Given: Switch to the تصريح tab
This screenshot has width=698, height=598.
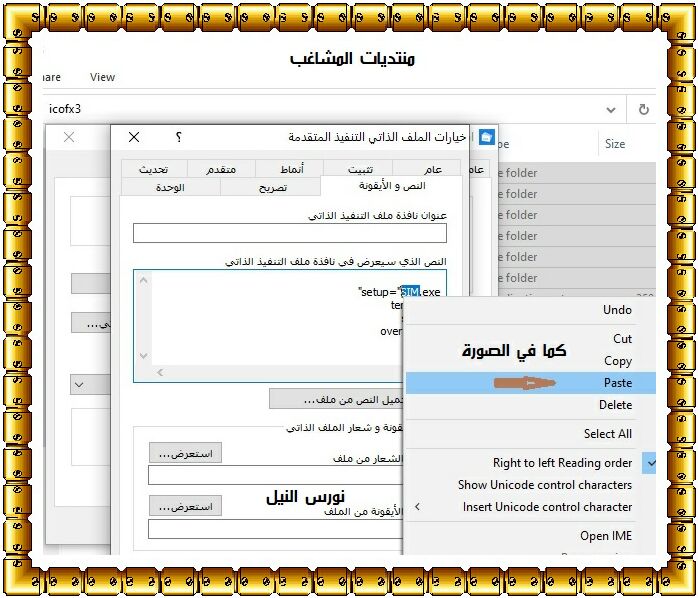Looking at the screenshot, I should pyautogui.click(x=269, y=187).
